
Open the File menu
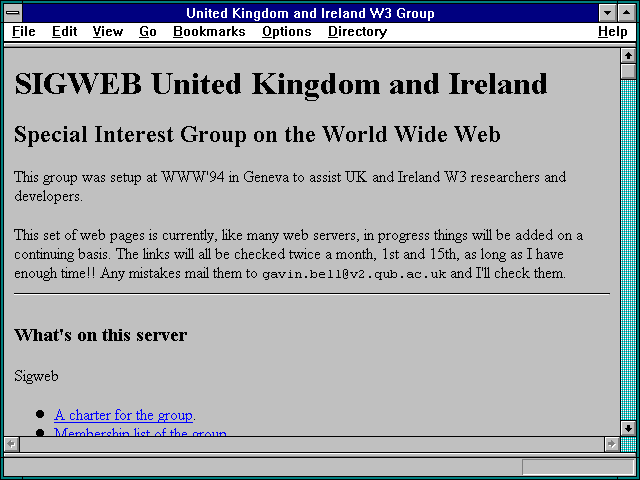pos(24,31)
